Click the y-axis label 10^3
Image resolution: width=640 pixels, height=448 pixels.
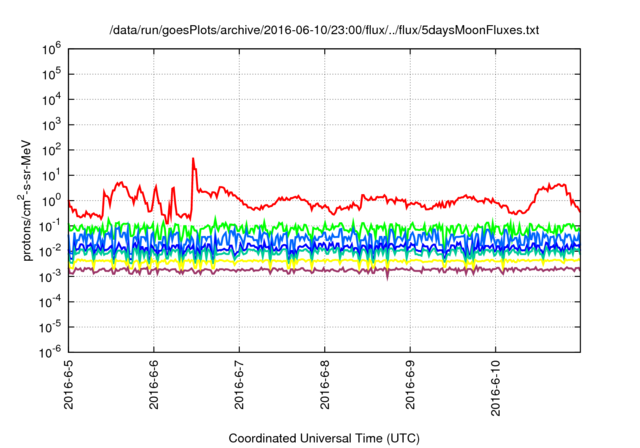click(52, 126)
